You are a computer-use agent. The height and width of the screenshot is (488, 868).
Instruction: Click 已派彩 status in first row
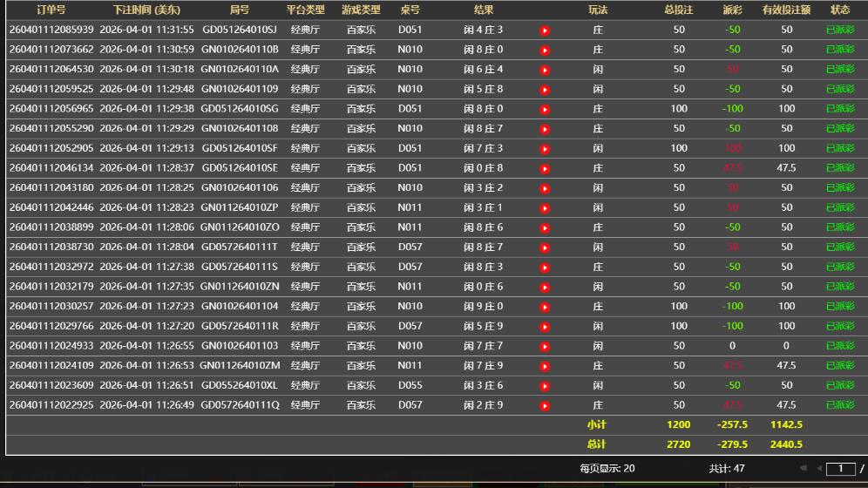point(840,30)
